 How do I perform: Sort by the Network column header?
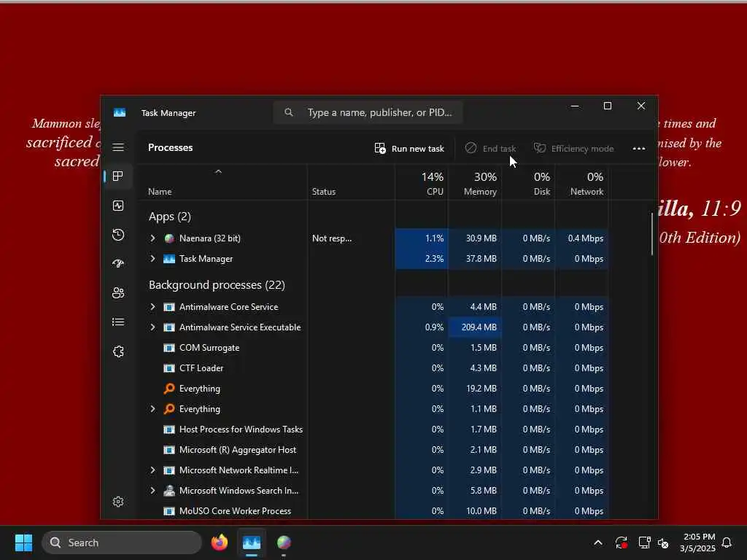click(581, 183)
